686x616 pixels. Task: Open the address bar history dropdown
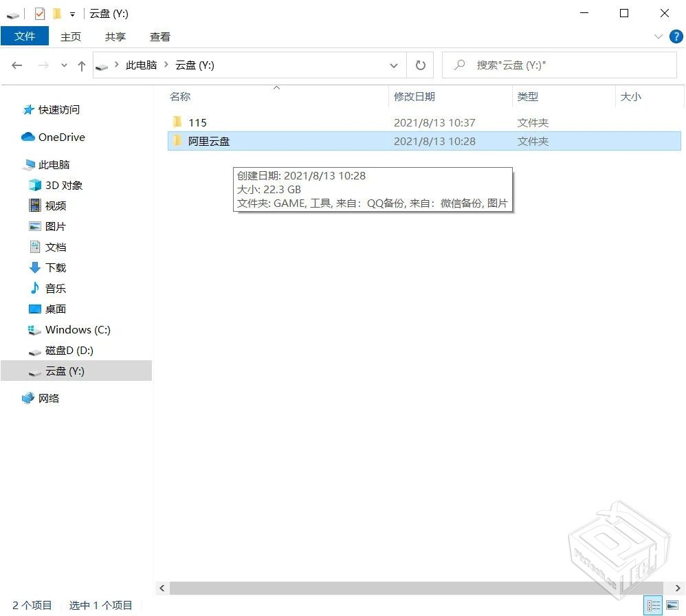click(394, 65)
